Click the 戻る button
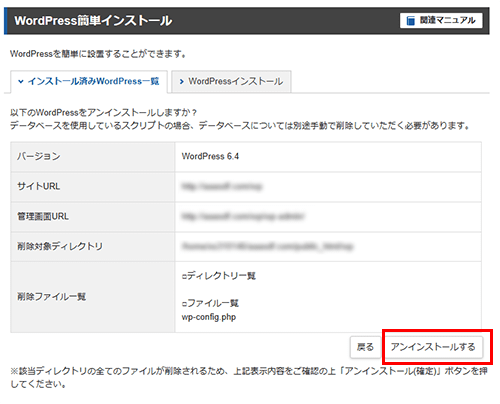Screen dimensions: 500x404 click(365, 347)
